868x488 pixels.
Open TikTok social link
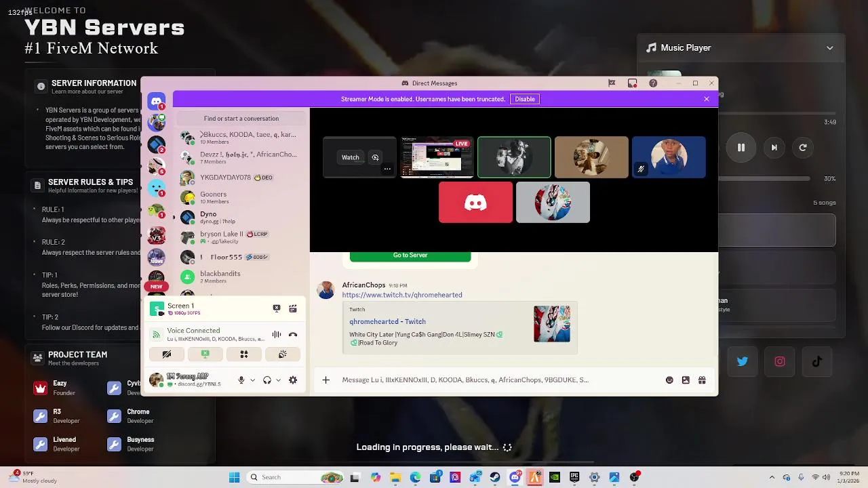[x=817, y=362]
